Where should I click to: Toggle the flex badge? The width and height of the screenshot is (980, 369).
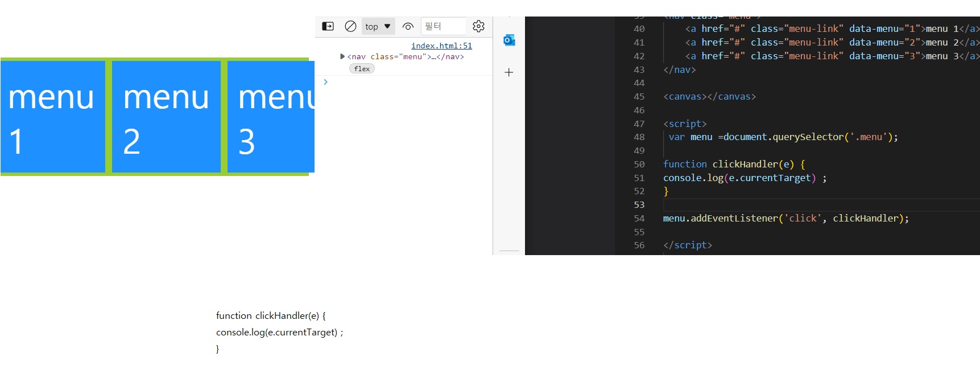[x=362, y=69]
